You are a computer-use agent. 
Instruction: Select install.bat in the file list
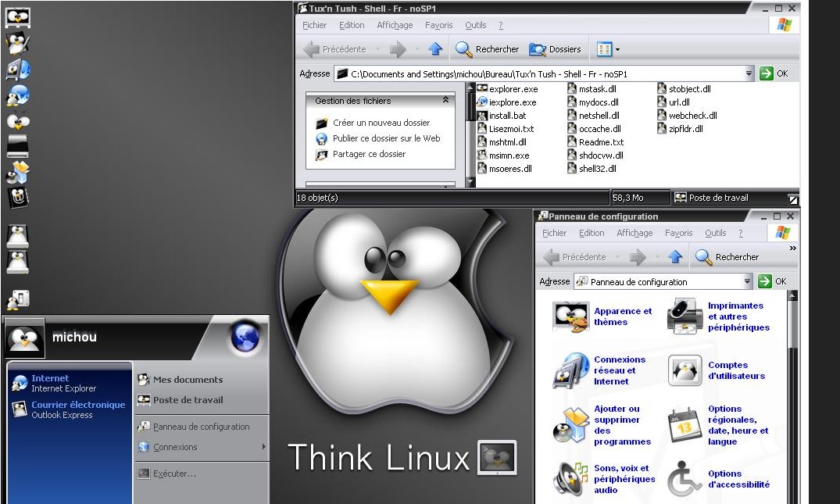coord(502,115)
